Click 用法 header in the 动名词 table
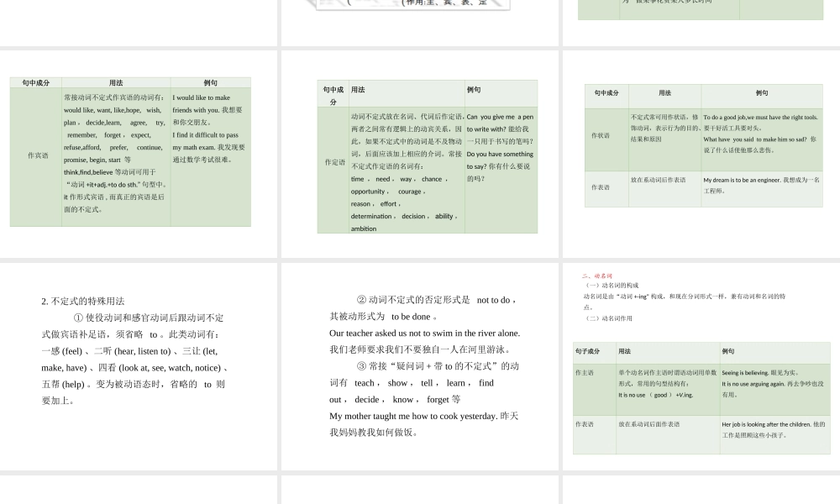The image size is (840, 504). 625,351
